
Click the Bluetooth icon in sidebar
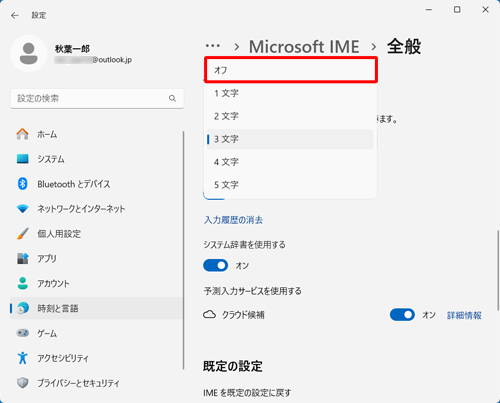coord(22,184)
